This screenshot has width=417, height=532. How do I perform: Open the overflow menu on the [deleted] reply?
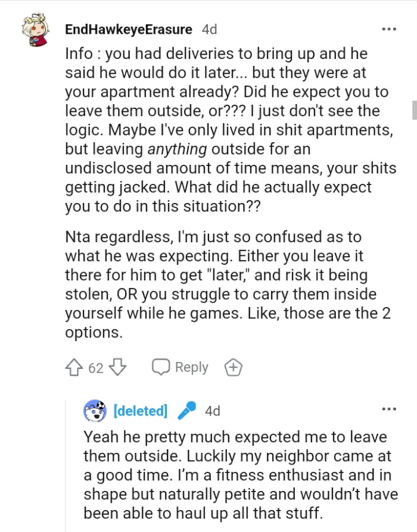coord(390,408)
